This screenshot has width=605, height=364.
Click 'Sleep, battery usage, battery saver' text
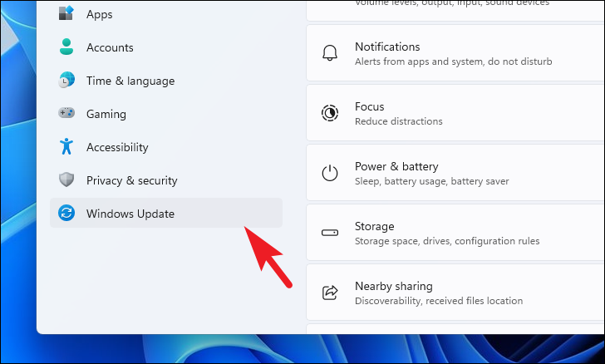(x=432, y=181)
